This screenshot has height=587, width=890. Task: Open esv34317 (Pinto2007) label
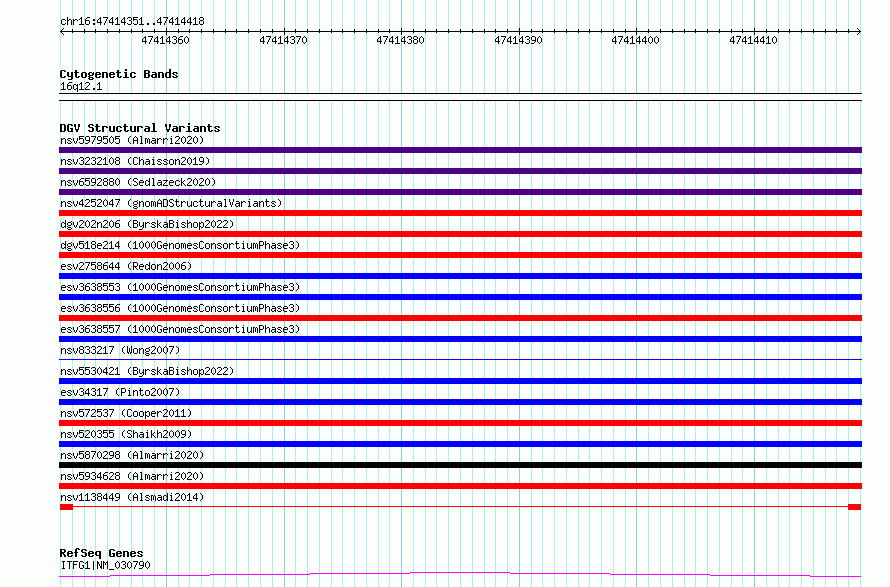coord(120,392)
